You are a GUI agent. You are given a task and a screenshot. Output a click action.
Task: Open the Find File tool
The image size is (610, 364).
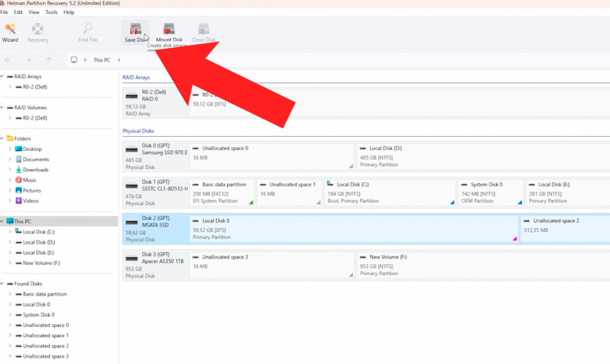coord(87,33)
